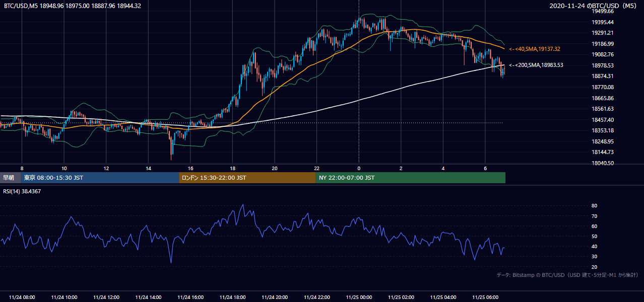Click bottom time label 11/25 00:00

pyautogui.click(x=359, y=297)
